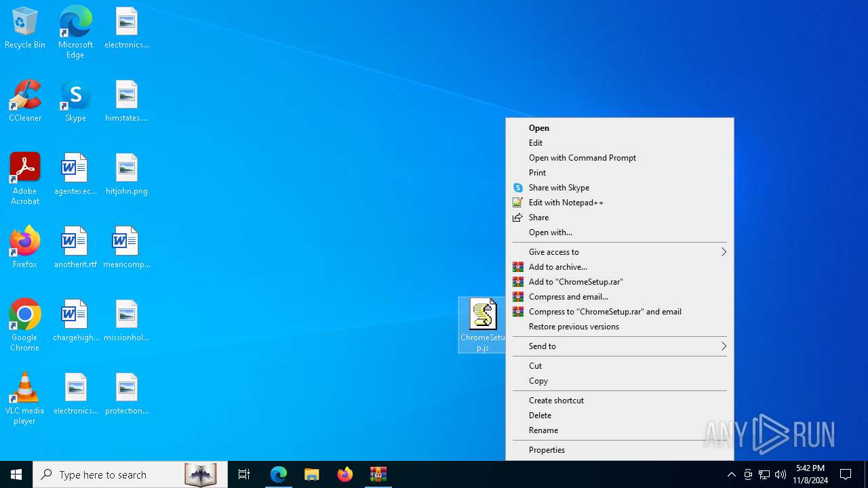Choose Edit in the context menu
This screenshot has height=488, width=868.
[620, 143]
